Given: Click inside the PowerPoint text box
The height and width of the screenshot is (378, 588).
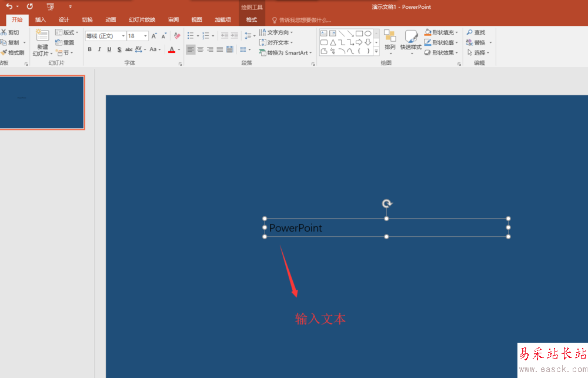Looking at the screenshot, I should tap(386, 228).
